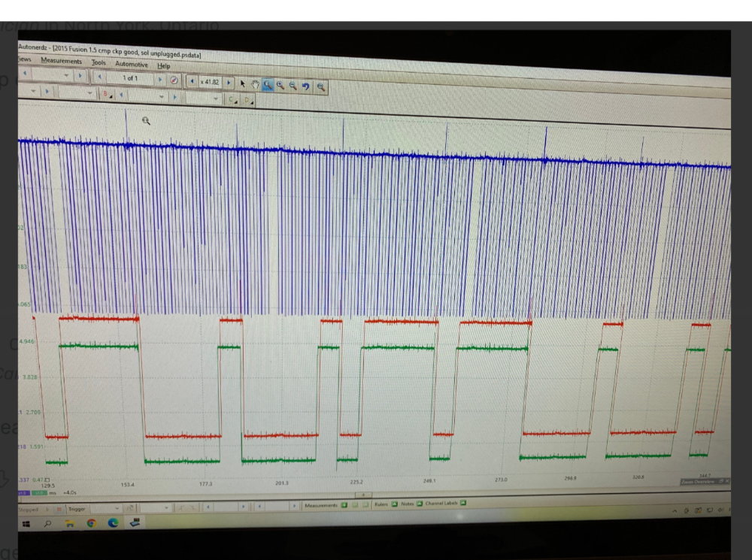Add a measurement with the green plus button
Image resolution: width=752 pixels, height=560 pixels.
344,505
